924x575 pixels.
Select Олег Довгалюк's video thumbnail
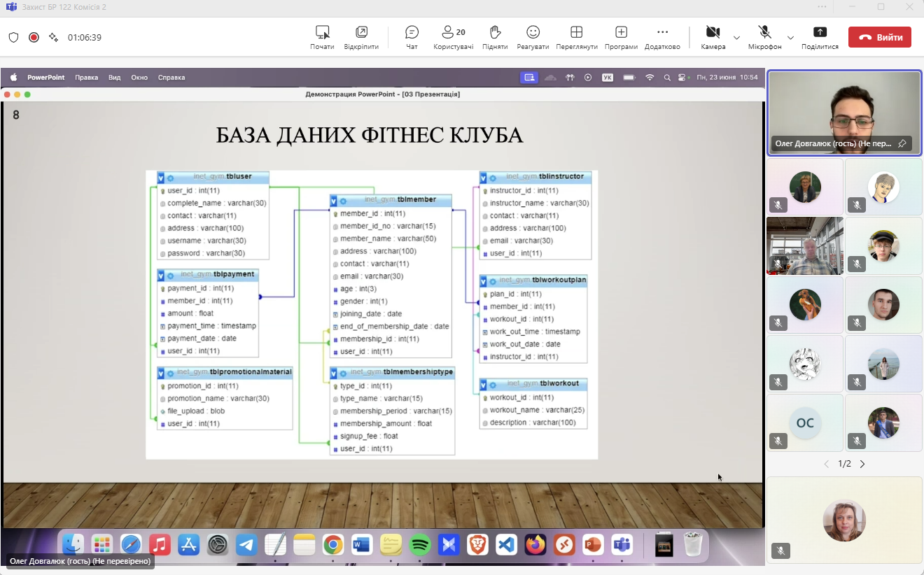[x=843, y=112]
